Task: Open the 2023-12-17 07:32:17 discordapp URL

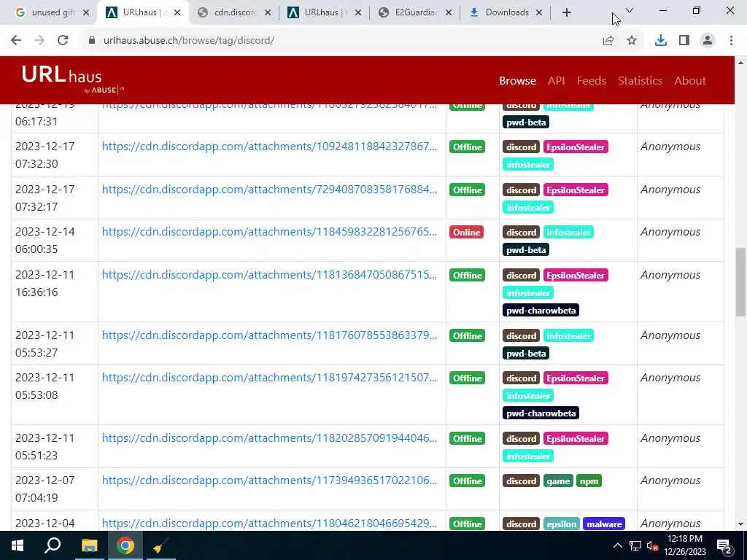Action: [x=269, y=190]
